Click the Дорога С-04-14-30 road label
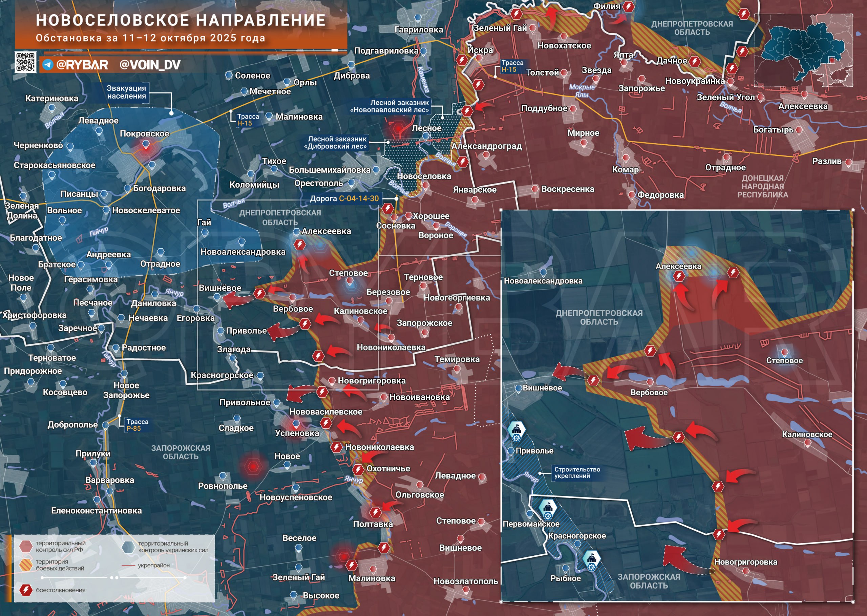The image size is (867, 616). click(x=344, y=198)
